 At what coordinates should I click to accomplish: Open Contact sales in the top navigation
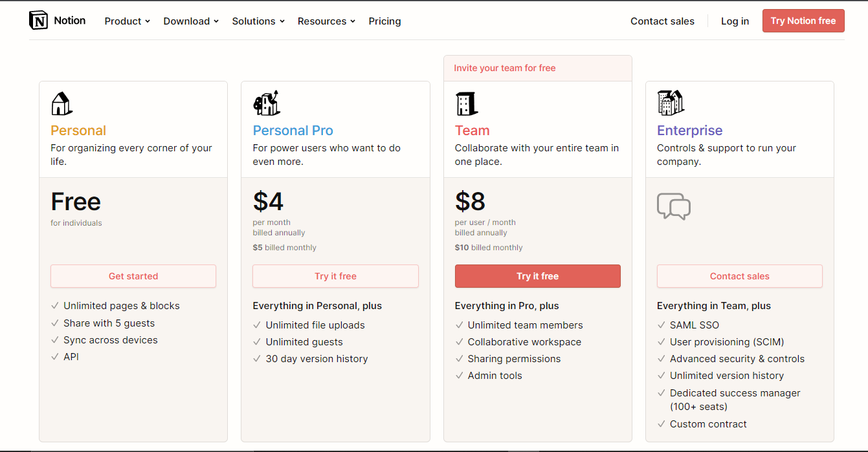pyautogui.click(x=662, y=21)
